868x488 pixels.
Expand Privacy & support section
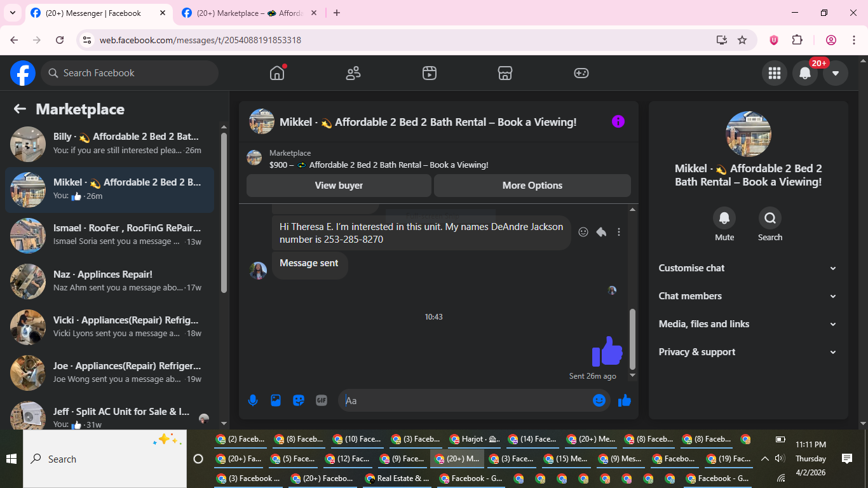749,352
